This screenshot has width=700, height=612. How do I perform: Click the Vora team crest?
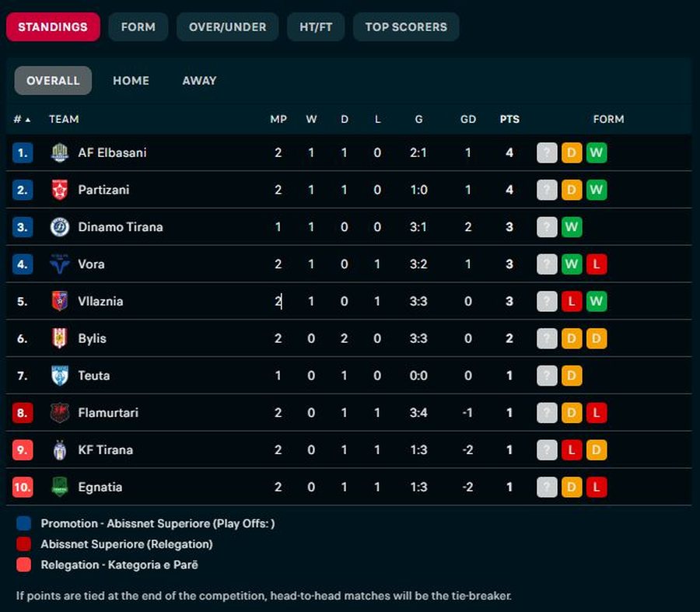point(60,264)
